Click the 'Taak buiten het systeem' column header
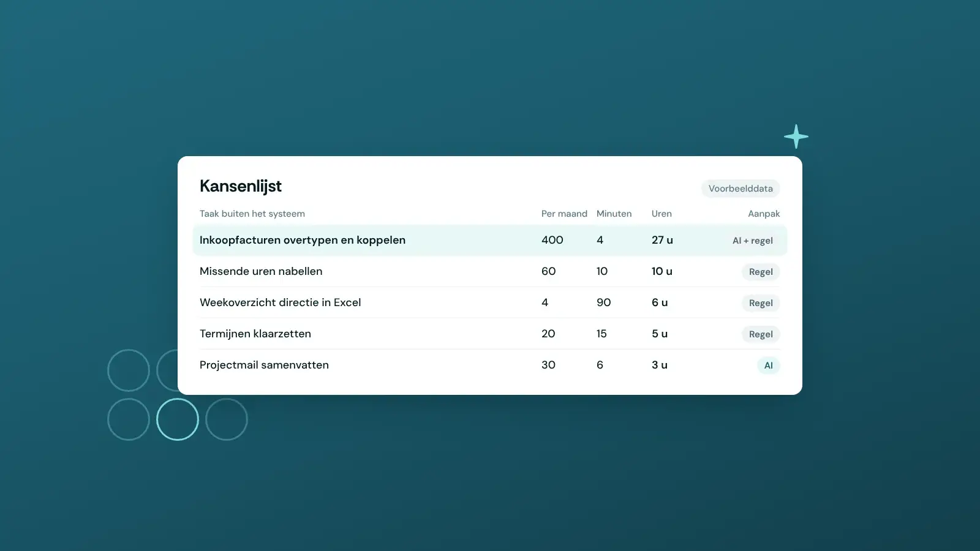 [252, 214]
